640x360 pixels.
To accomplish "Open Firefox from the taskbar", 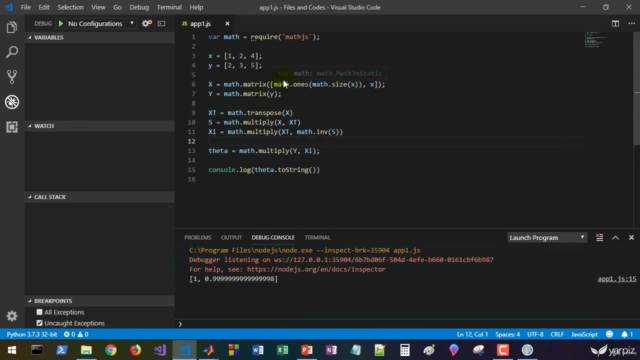I will tap(135, 350).
